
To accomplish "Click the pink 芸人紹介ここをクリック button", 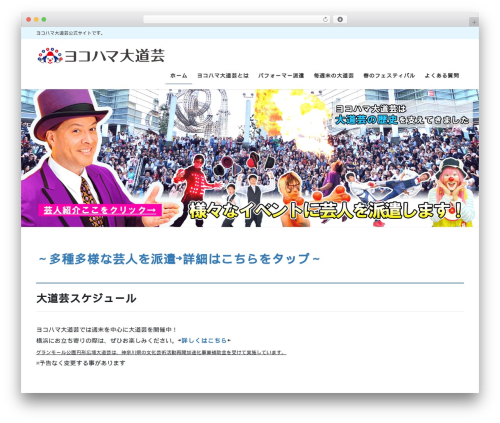I will [100, 210].
